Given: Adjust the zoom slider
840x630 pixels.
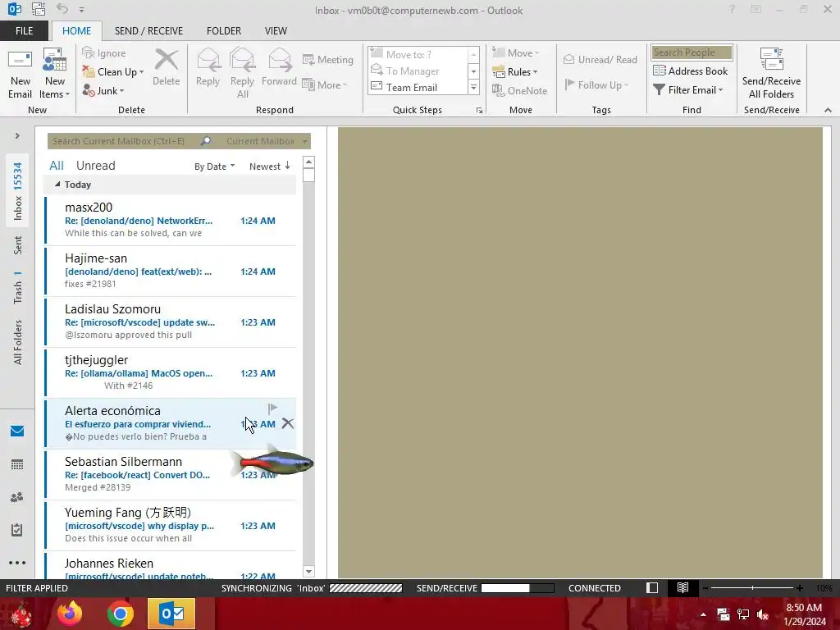Looking at the screenshot, I should click(x=752, y=588).
